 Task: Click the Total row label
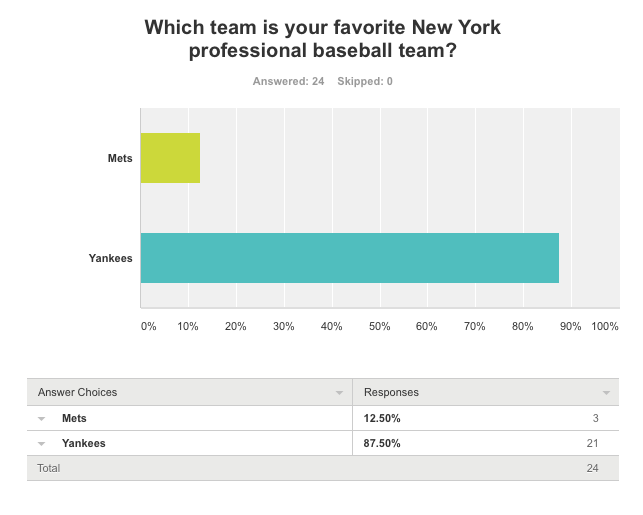pos(49,468)
